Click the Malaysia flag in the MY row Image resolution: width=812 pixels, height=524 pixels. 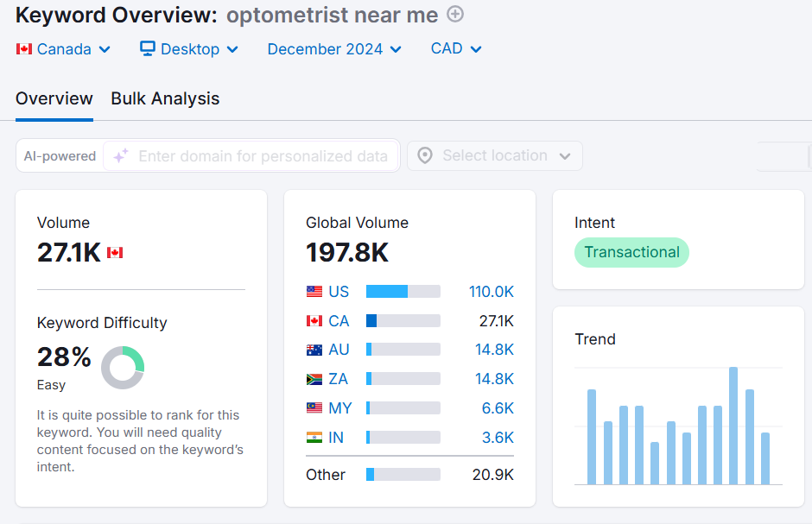(x=314, y=407)
